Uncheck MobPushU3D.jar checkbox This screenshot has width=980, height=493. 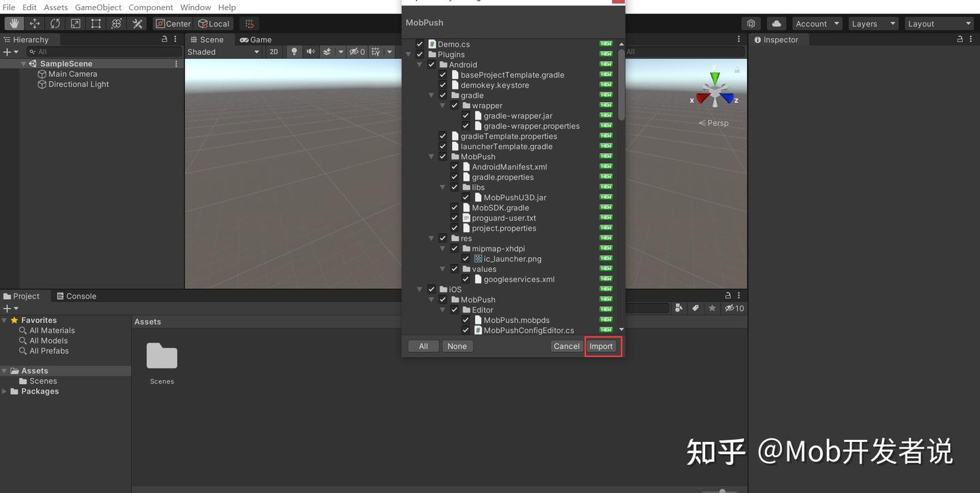[466, 197]
